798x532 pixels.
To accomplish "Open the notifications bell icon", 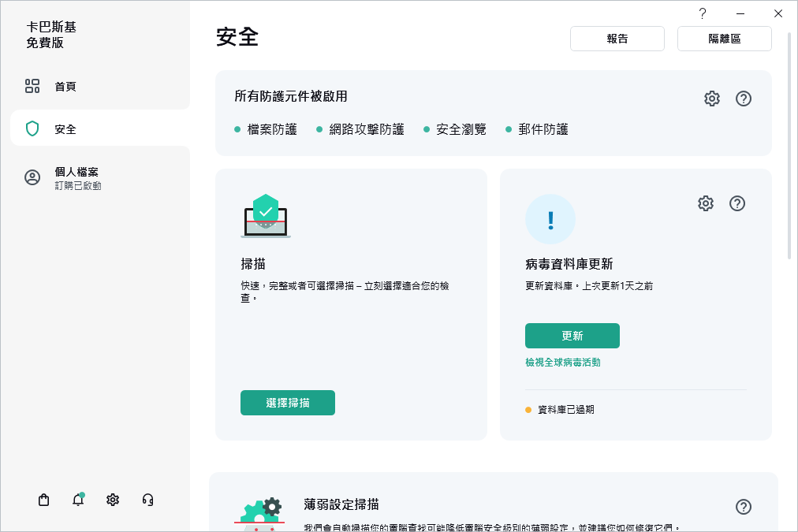I will (x=78, y=500).
